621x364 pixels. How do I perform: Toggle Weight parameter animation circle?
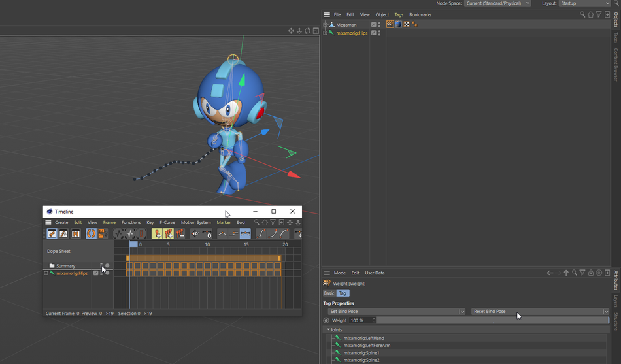coord(326,320)
